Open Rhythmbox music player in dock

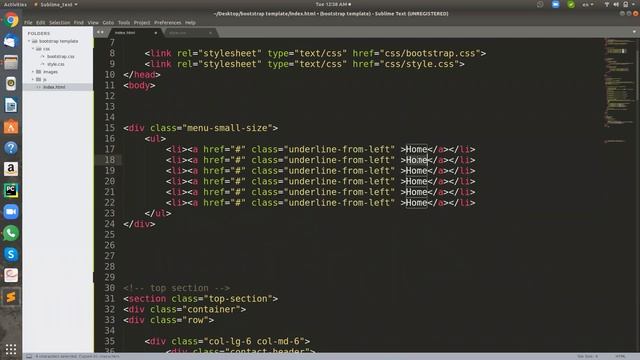coord(11,84)
